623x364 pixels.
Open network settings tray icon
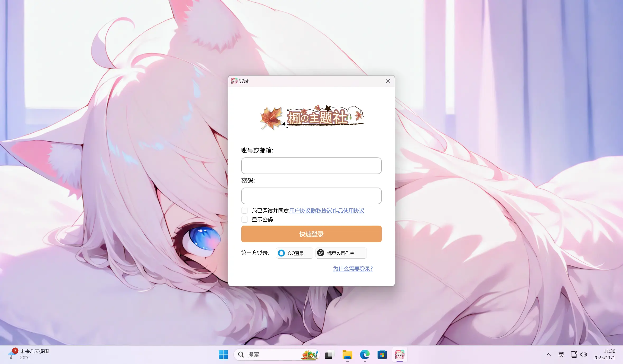click(574, 354)
